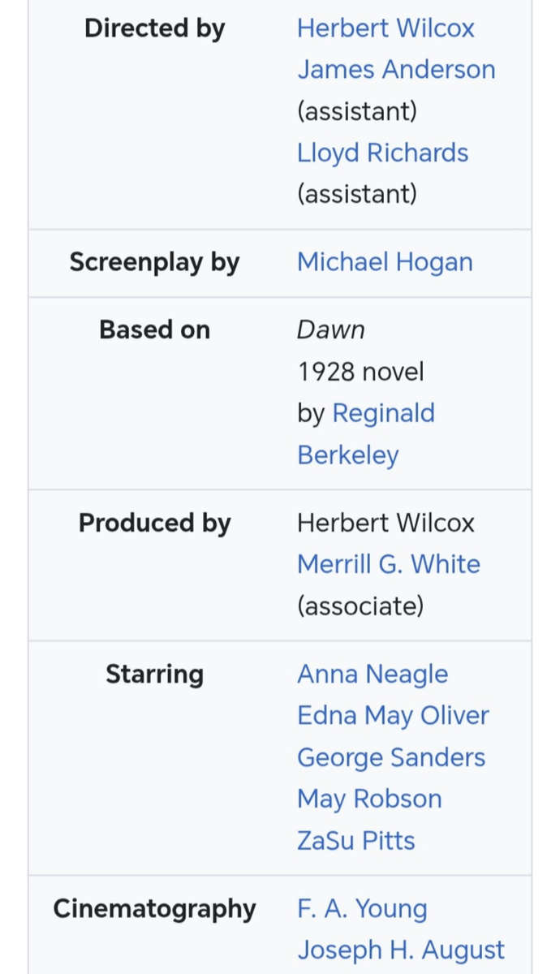Screen dimensions: 560x974
Task: Click the Based on row label
Action: pos(154,330)
